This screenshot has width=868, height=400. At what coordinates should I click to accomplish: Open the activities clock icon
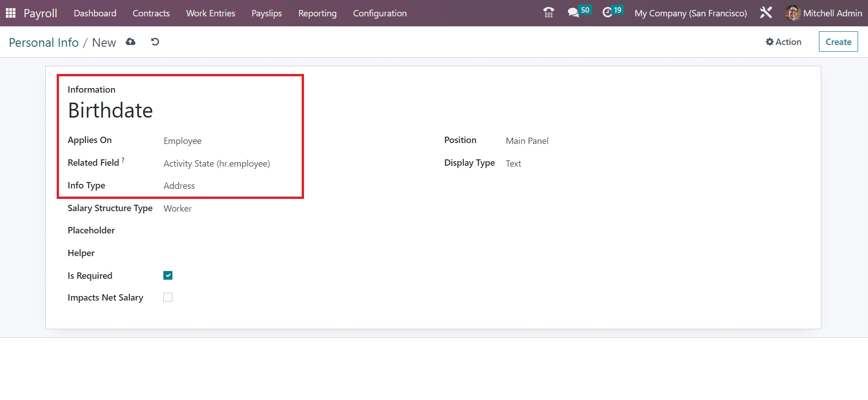(x=608, y=13)
